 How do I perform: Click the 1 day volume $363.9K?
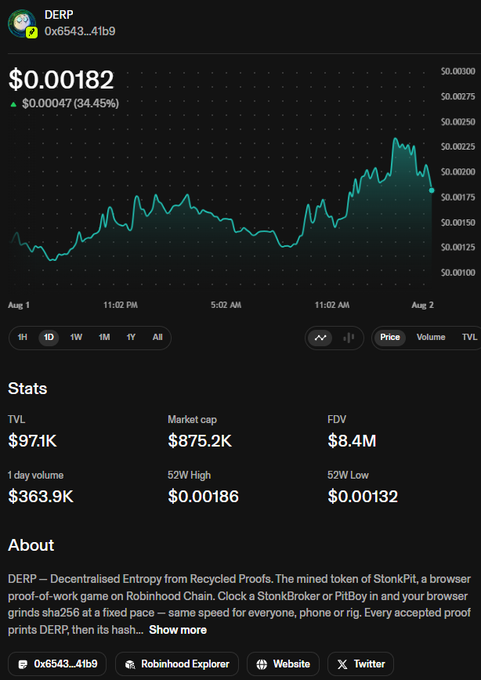pos(41,497)
